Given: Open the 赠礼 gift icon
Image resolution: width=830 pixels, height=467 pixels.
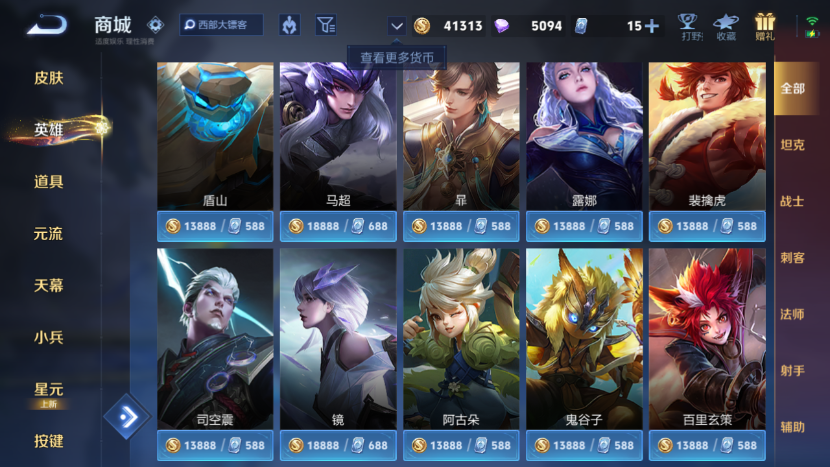Looking at the screenshot, I should click(764, 27).
